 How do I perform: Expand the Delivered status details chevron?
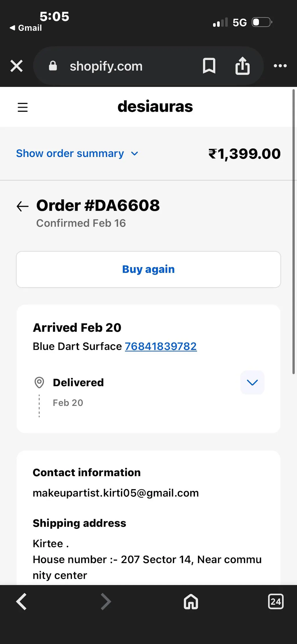(x=252, y=382)
